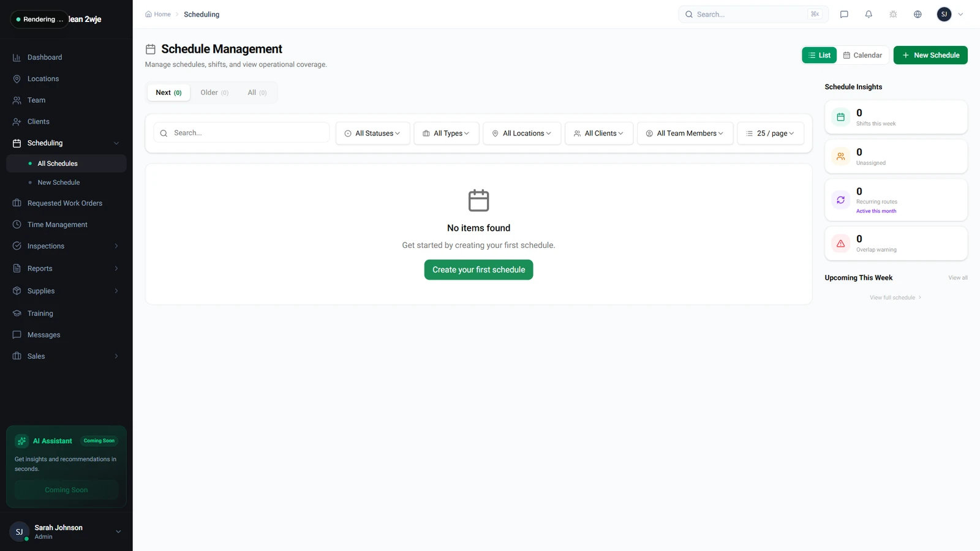Open the chat icon in top bar
The image size is (980, 551).
[x=844, y=14]
